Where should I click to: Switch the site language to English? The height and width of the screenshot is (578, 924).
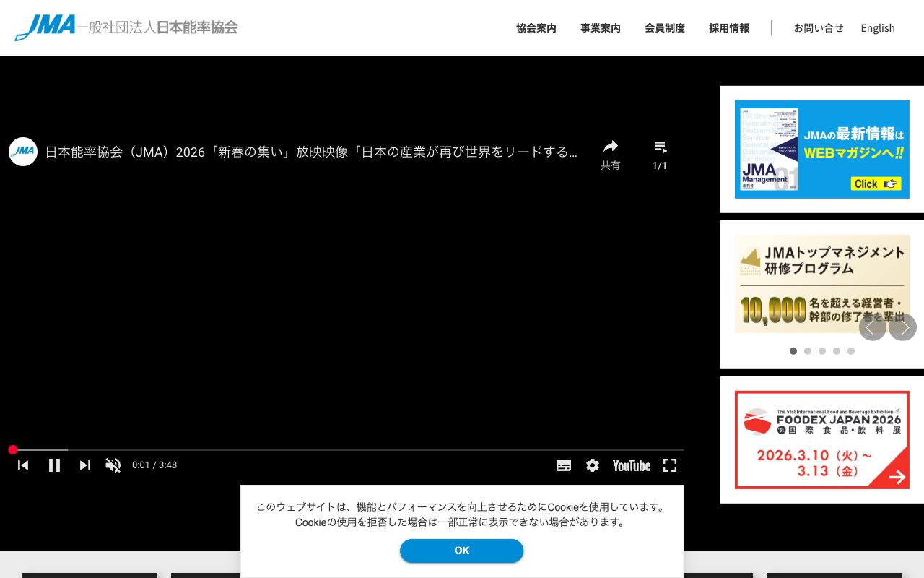click(x=878, y=27)
